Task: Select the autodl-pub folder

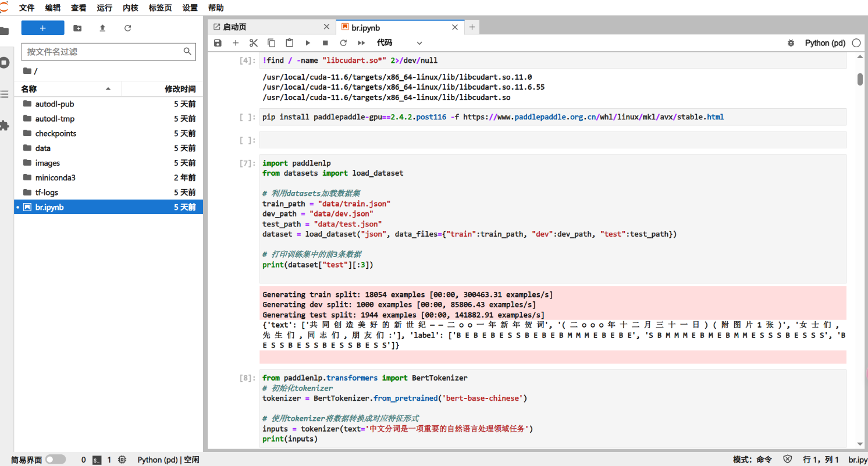Action: pyautogui.click(x=108, y=104)
